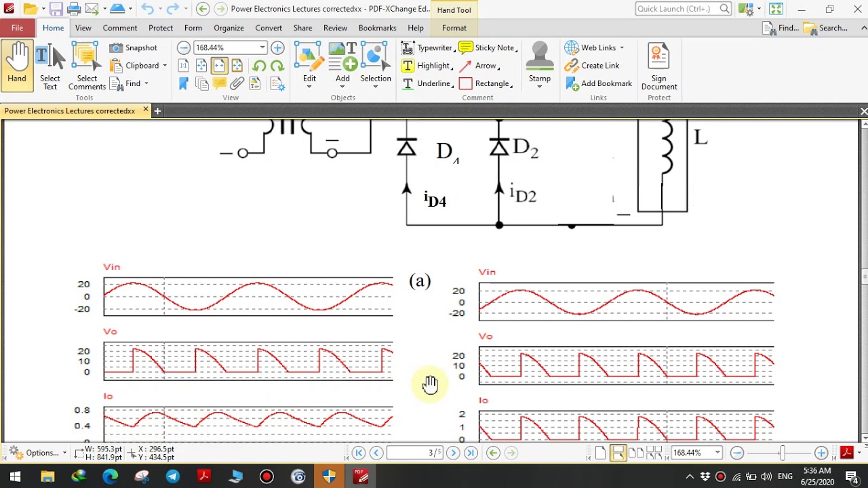This screenshot has height=488, width=868.
Task: Click the Scan icon in title bar
Action: 117,9
